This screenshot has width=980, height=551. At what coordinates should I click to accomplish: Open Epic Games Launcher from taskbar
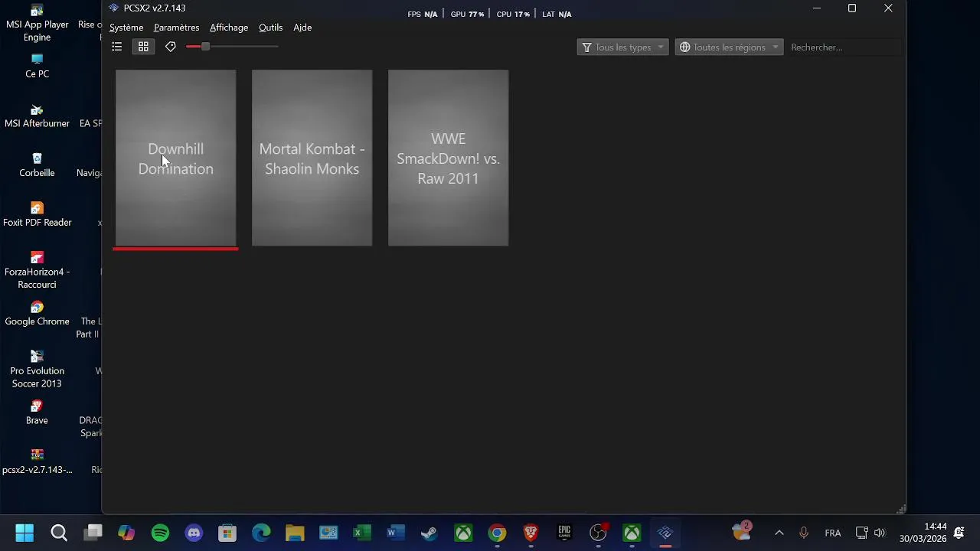(x=564, y=533)
